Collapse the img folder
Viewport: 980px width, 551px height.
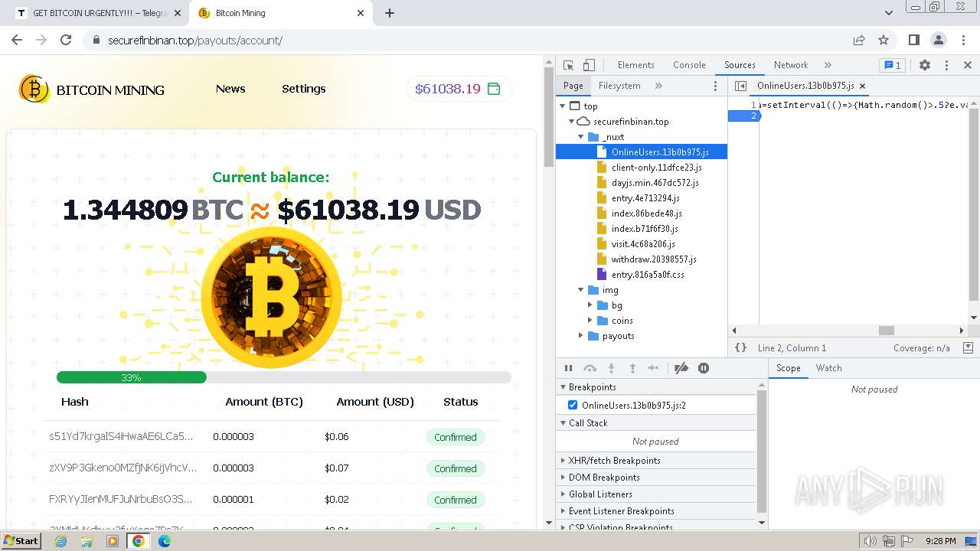coord(580,290)
